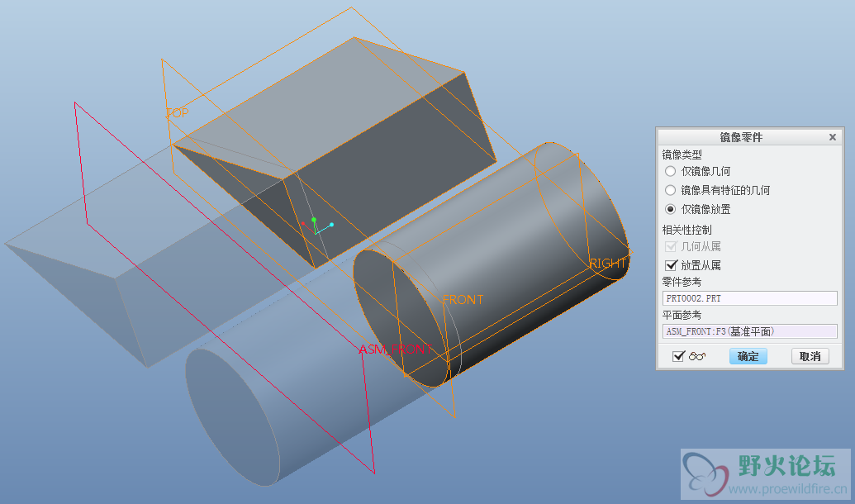Click the RIGHT datum plane label
This screenshot has width=855, height=504.
608,264
